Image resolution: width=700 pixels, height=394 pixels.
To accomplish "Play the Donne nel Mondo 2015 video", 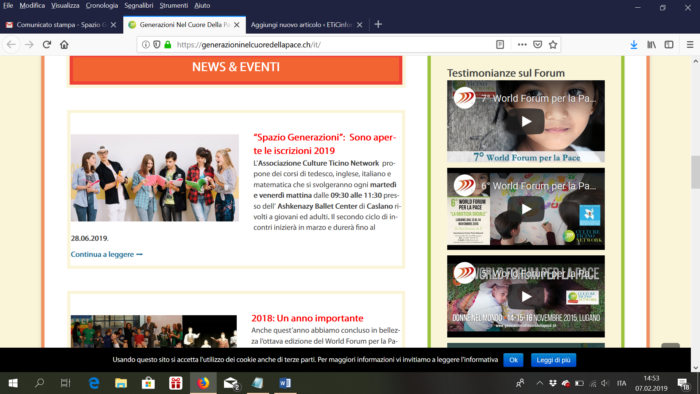I will tap(526, 296).
